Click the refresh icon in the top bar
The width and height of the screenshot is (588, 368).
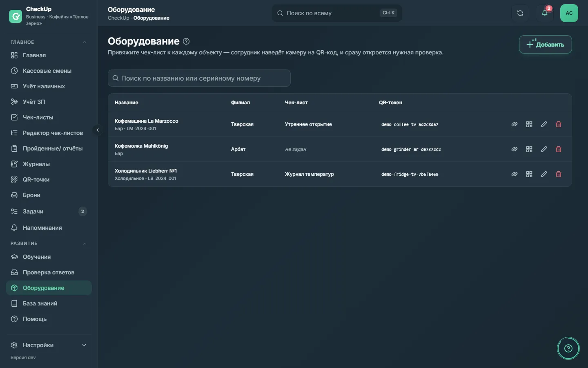click(520, 13)
